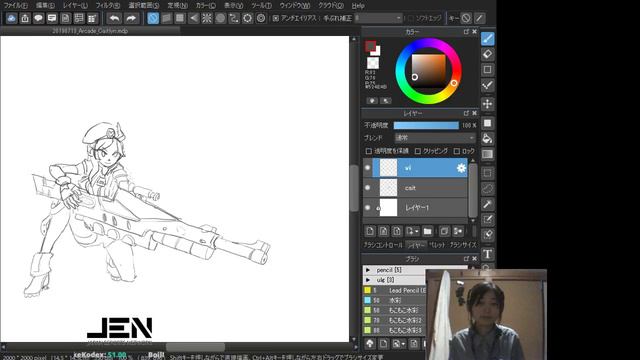Select the Bucket fill tool
640x360 pixels.
pos(487,139)
